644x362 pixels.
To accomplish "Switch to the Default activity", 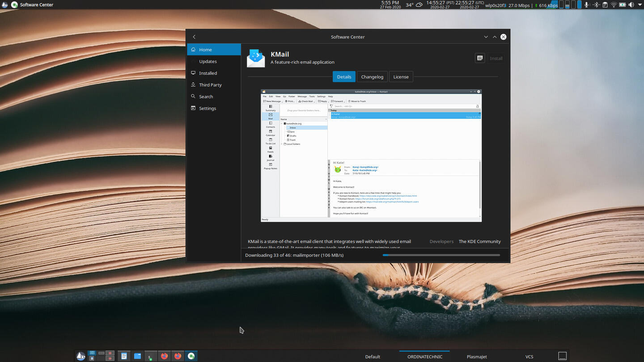I will pyautogui.click(x=373, y=357).
